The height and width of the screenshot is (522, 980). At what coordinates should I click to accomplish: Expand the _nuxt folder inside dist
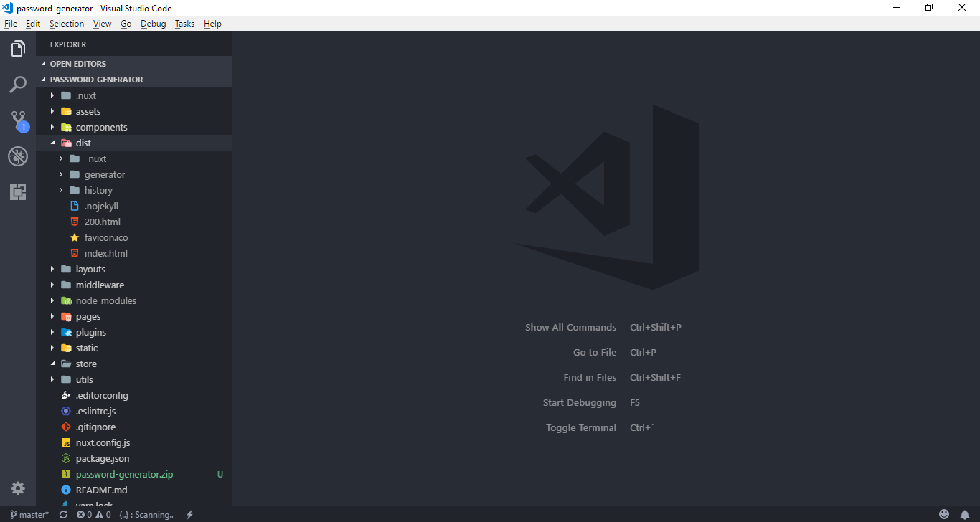pos(61,158)
